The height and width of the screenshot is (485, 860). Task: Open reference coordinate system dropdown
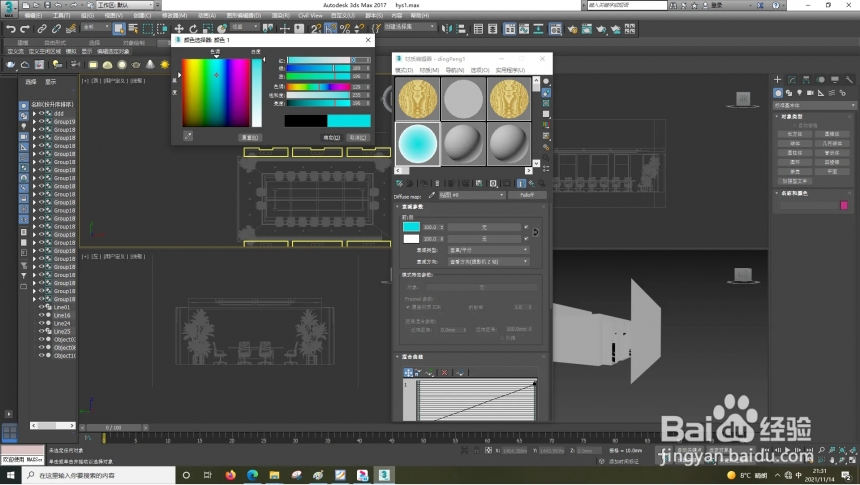pos(245,27)
